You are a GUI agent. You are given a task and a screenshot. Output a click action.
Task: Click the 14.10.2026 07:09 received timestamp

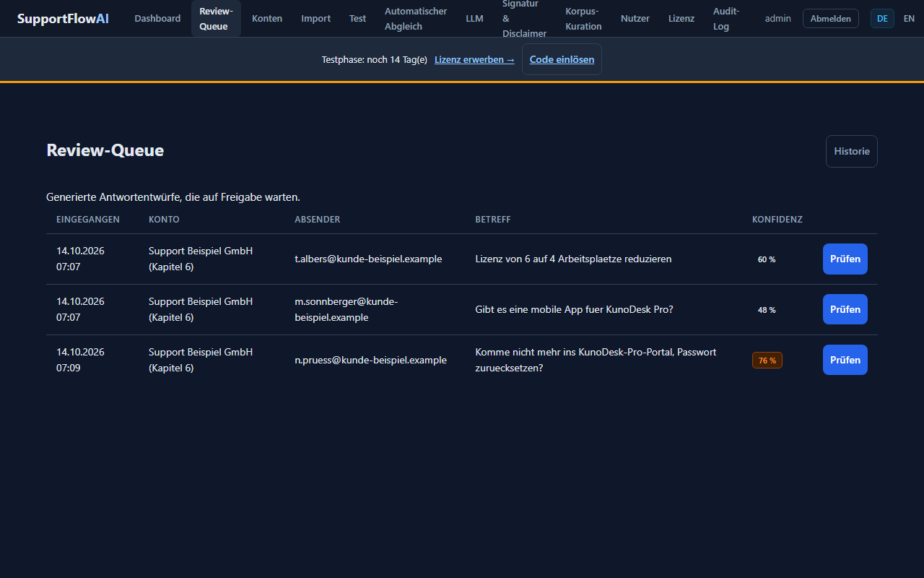pos(80,361)
